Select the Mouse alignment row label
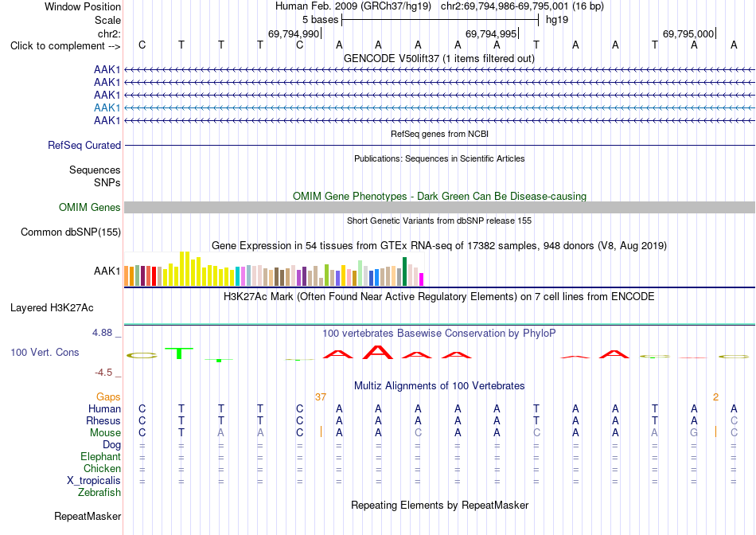This screenshot has height=535, width=756. coord(105,433)
